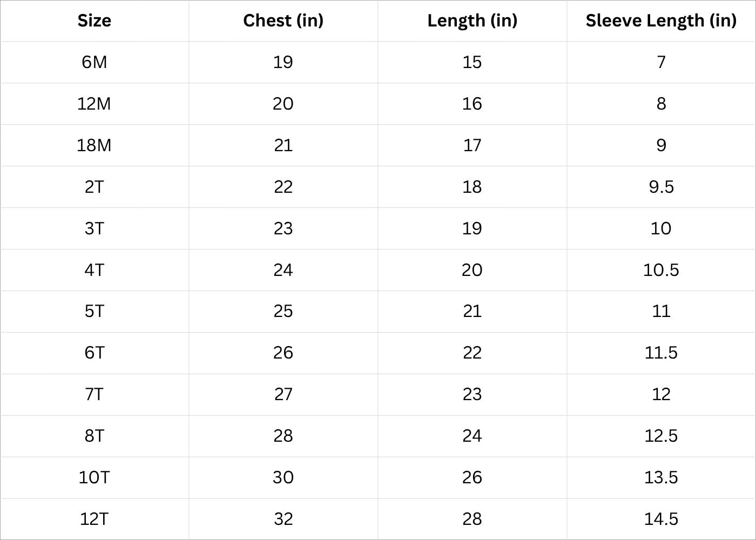Click the Chest (in) column header
Viewport: 756px width, 540px height.
click(x=283, y=21)
